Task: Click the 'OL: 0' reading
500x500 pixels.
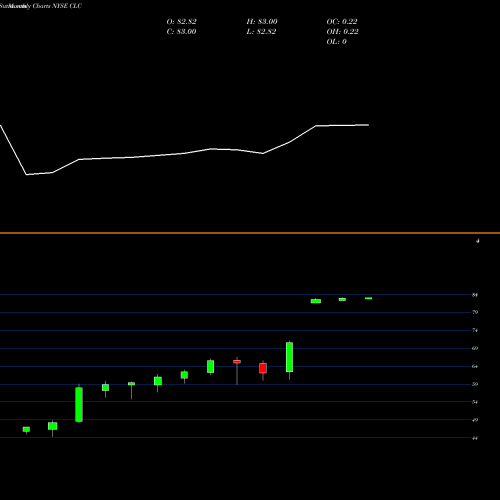Action: (336, 42)
